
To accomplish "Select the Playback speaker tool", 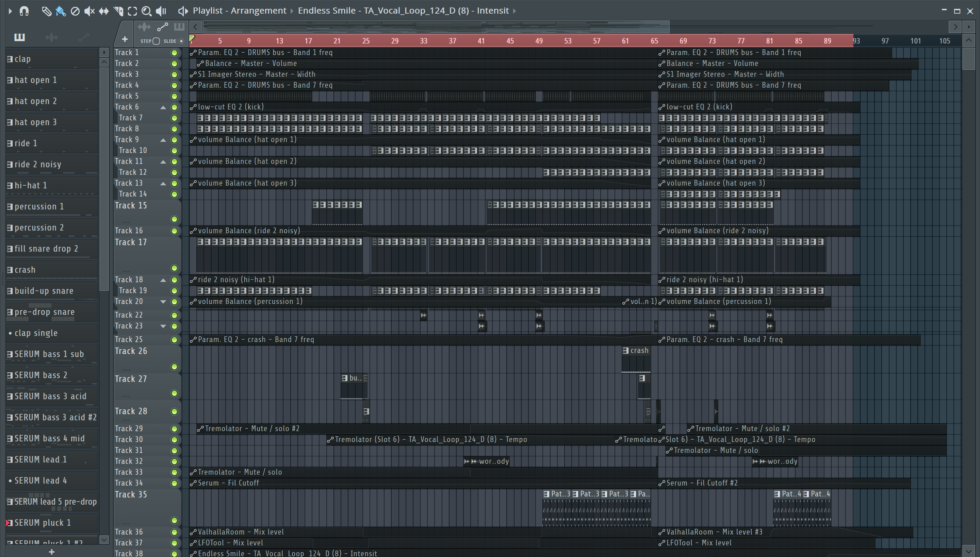I will (x=161, y=11).
